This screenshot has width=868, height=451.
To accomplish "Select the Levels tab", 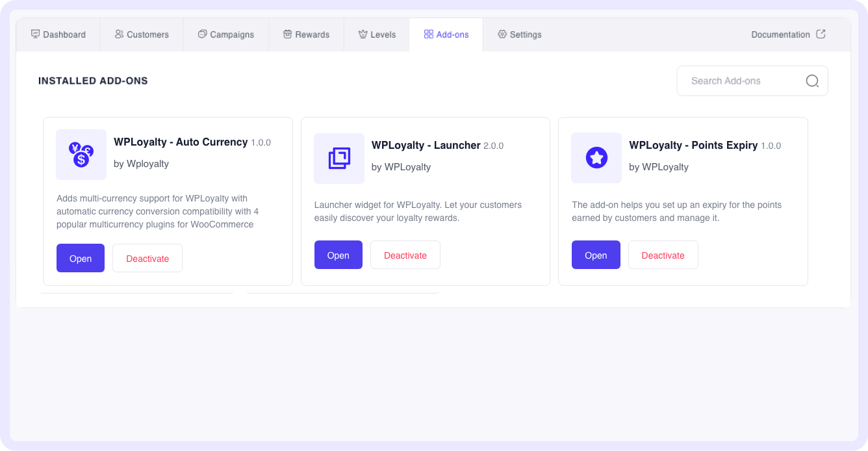I will tap(377, 34).
